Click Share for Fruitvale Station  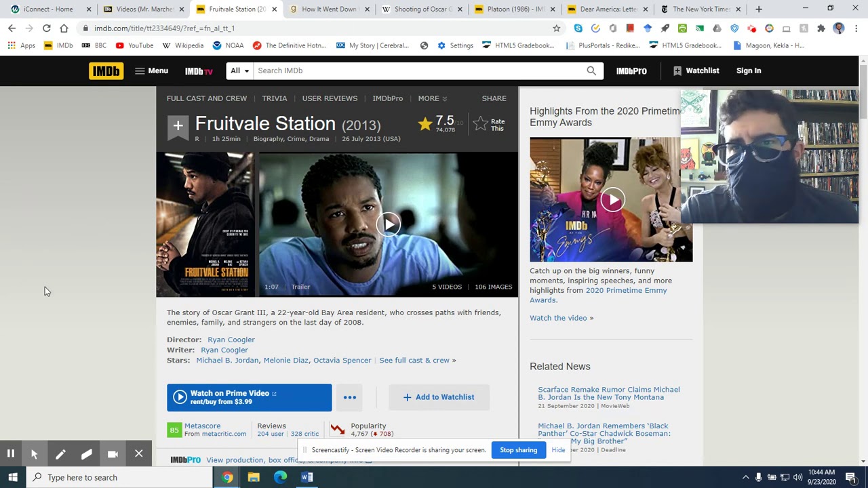click(494, 98)
